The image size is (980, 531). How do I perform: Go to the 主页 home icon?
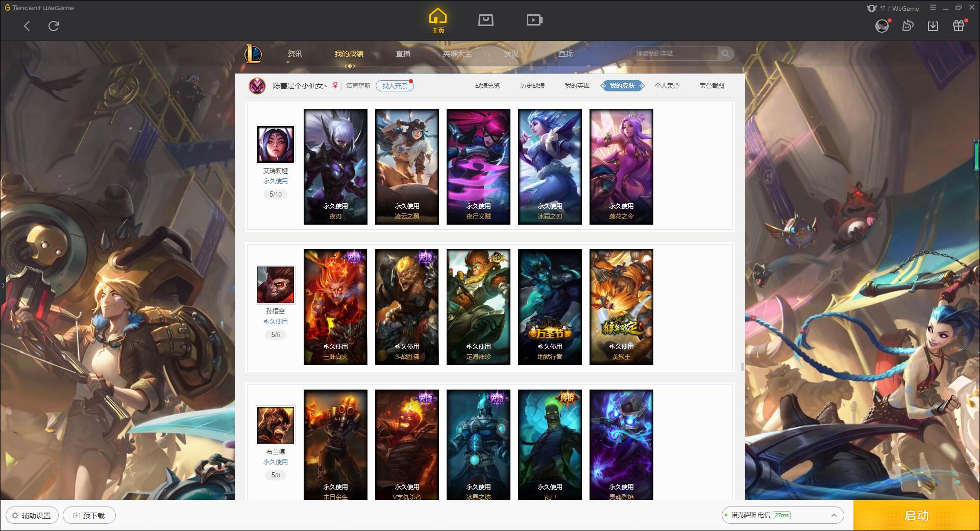438,21
